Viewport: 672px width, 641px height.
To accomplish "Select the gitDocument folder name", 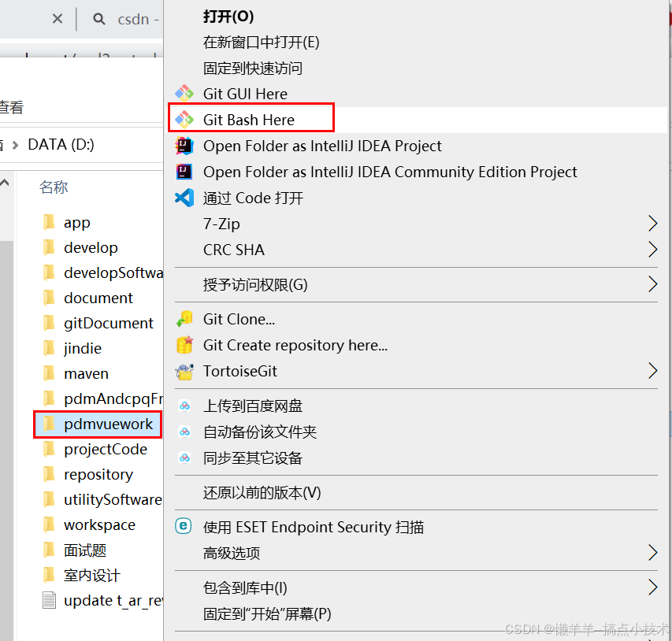I will point(109,324).
